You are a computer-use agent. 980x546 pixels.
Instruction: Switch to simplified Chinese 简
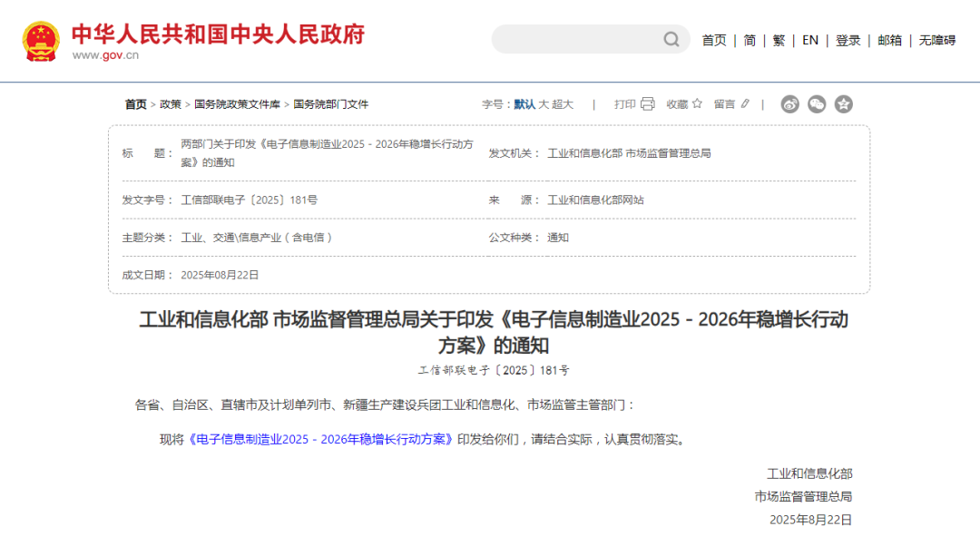(750, 41)
